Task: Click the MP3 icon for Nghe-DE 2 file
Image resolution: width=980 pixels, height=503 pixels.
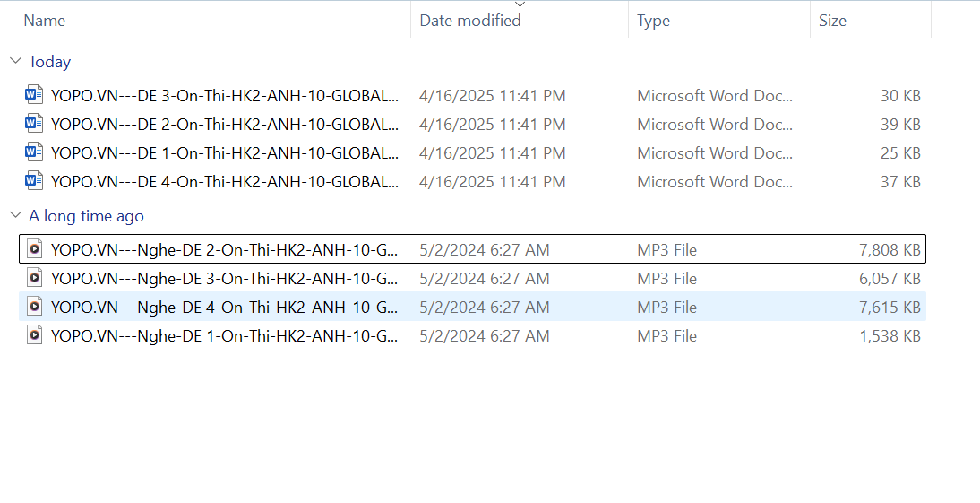Action: click(34, 249)
